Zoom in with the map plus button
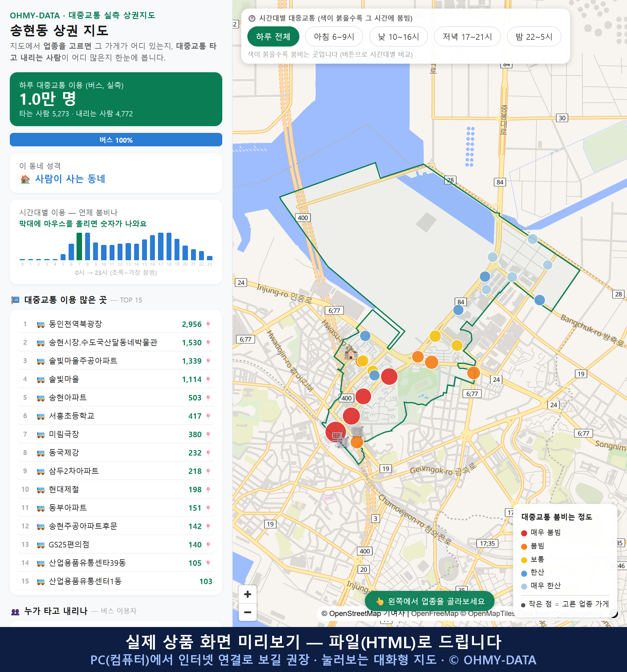The height and width of the screenshot is (672, 627). click(247, 594)
